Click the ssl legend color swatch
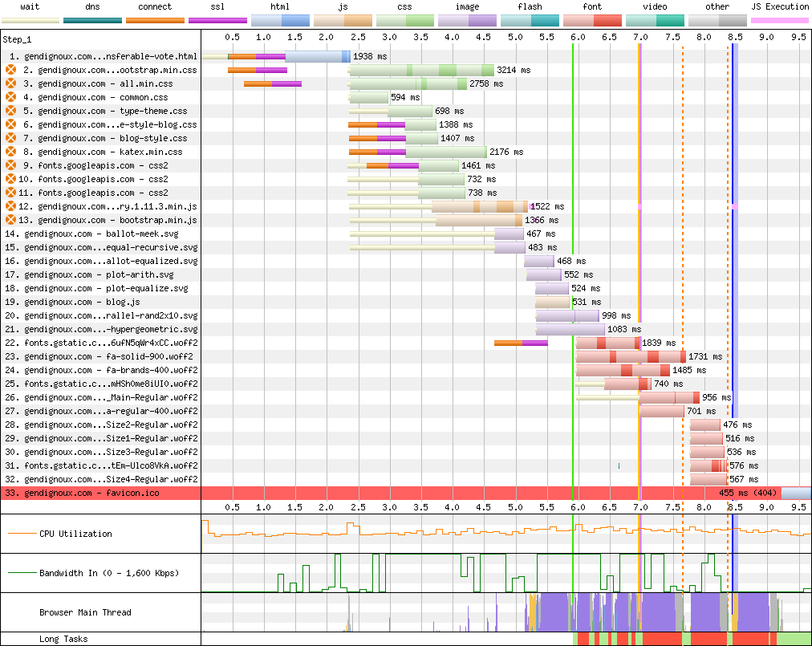This screenshot has height=646, width=812. [217, 19]
